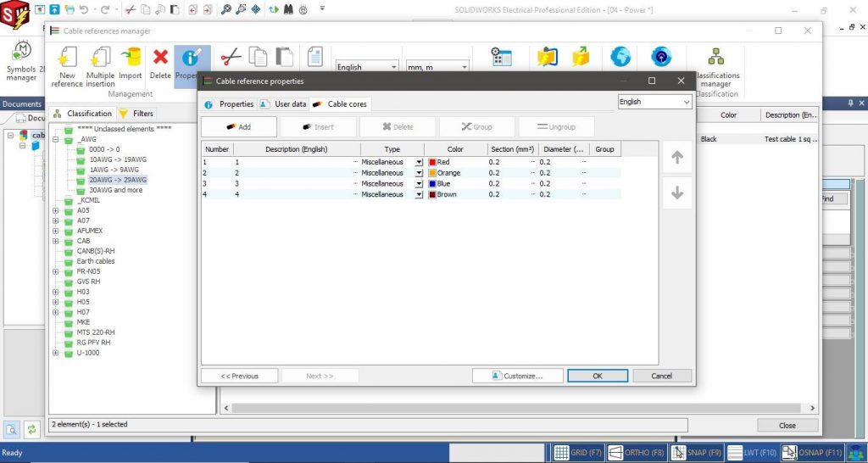
Task: Select the Earth cables tree item
Action: coord(96,261)
